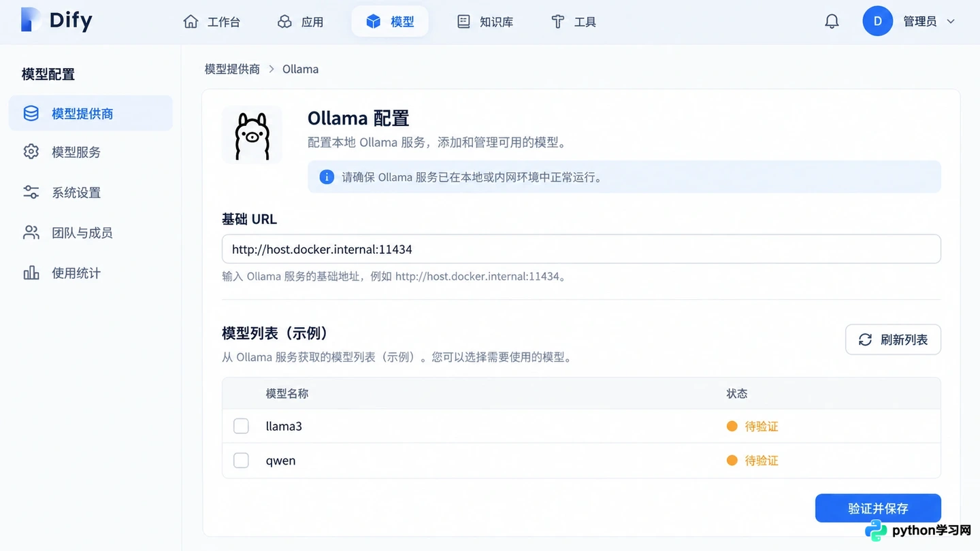Click the 模型提供商 breadcrumb link
This screenshot has height=551, width=980.
(x=232, y=69)
